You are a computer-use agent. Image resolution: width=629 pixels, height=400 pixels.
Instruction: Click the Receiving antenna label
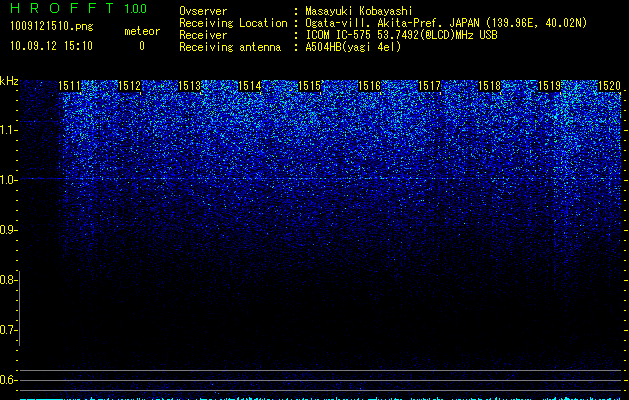[x=230, y=47]
